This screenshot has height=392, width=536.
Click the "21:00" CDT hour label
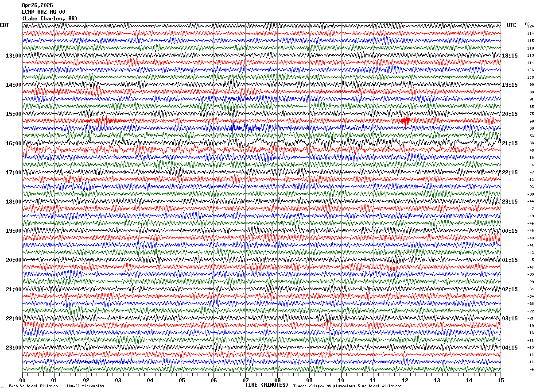tap(13, 289)
